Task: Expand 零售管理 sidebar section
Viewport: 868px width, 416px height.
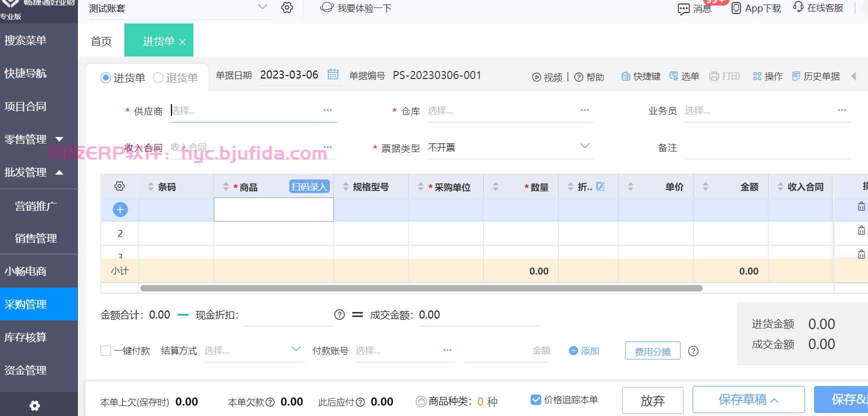Action: tap(59, 139)
